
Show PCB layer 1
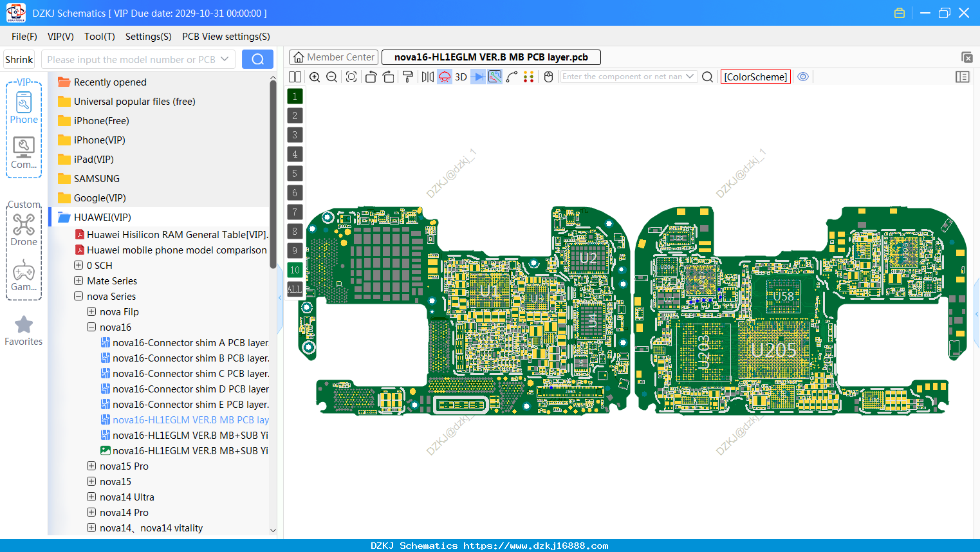(x=295, y=97)
